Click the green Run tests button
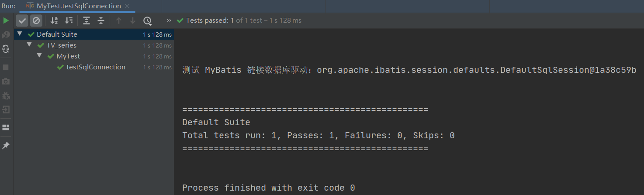The width and height of the screenshot is (644, 195). [x=6, y=21]
